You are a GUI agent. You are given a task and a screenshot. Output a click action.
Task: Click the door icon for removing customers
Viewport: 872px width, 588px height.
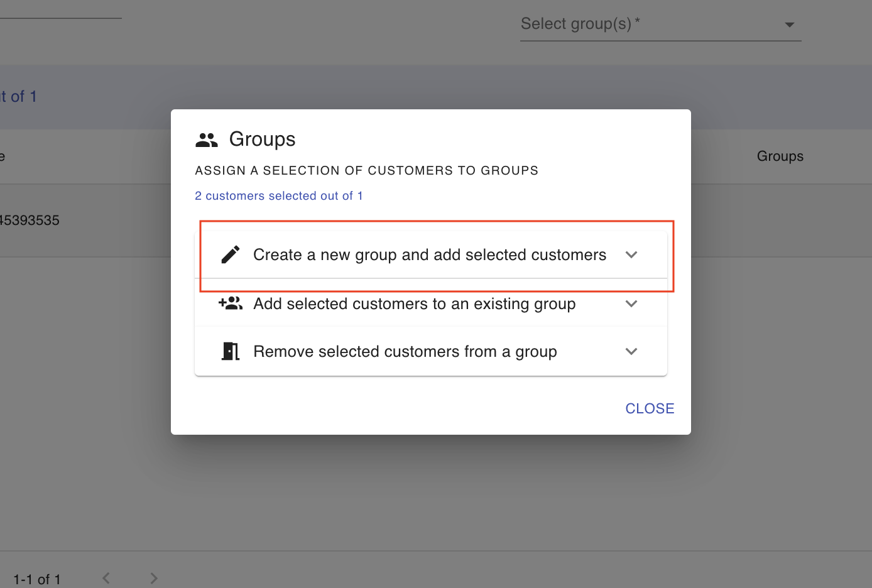pyautogui.click(x=231, y=351)
